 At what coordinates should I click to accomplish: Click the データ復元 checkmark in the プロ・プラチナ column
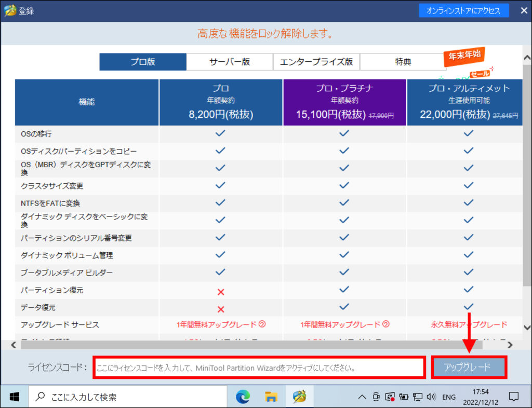click(x=344, y=306)
